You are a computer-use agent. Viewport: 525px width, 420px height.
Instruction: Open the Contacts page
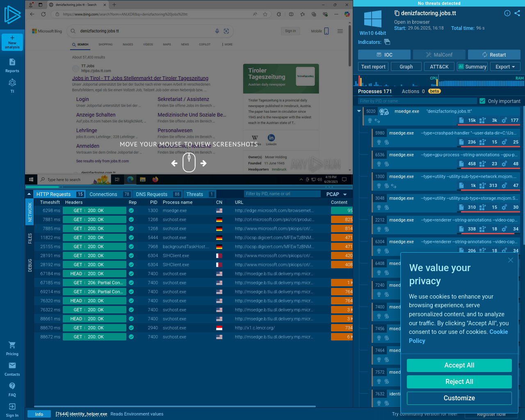coord(12,369)
